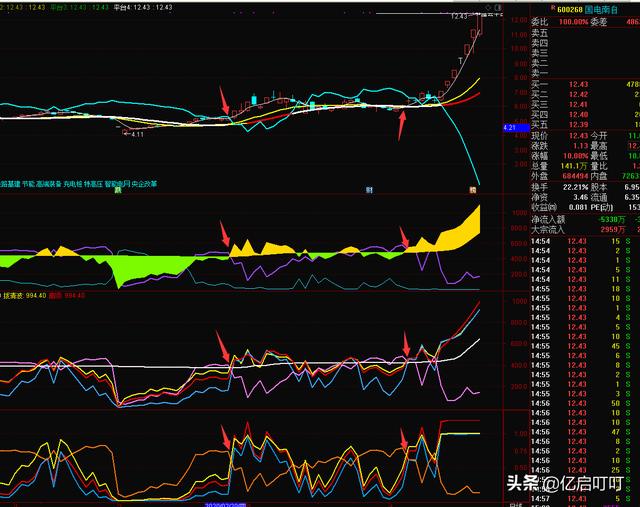Select the 卖三 ask row
Image resolution: width=640 pixels, height=507 pixels.
[585, 53]
